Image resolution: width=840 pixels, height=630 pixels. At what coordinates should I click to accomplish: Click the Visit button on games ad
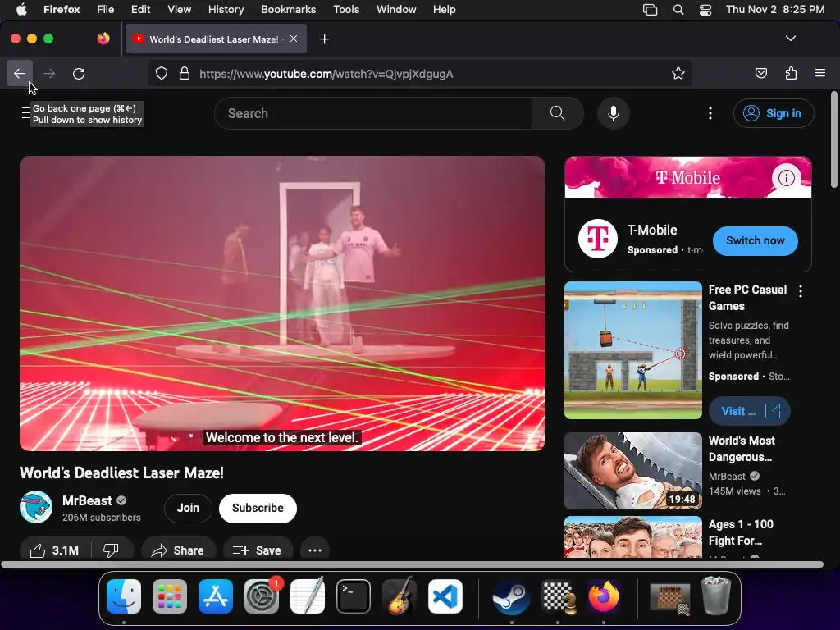click(x=750, y=411)
